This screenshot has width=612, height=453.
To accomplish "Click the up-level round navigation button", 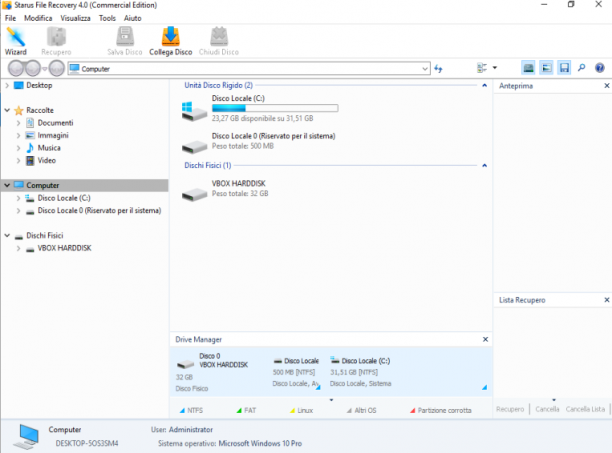I will click(x=57, y=69).
